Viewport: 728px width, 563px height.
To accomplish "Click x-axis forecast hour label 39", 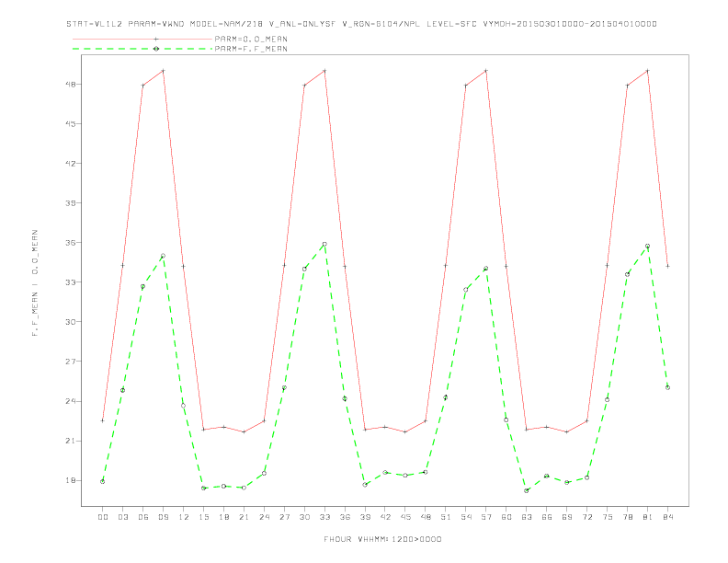I will click(x=365, y=517).
